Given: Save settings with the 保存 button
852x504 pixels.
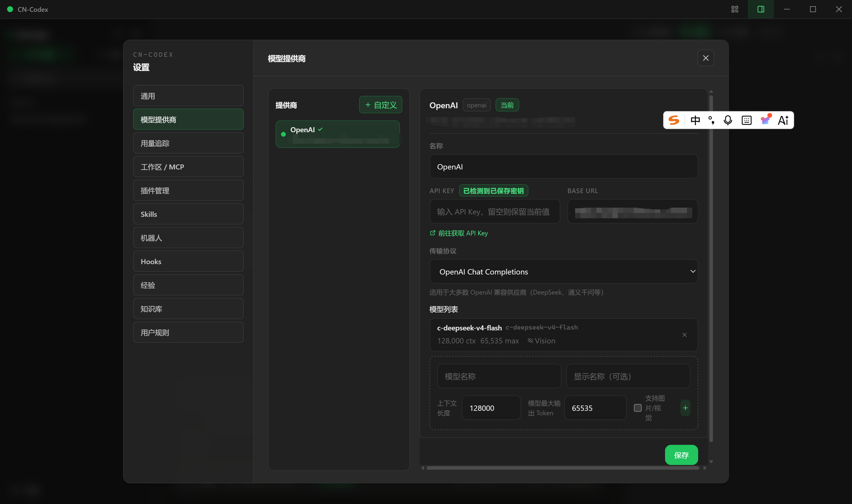Looking at the screenshot, I should (681, 455).
